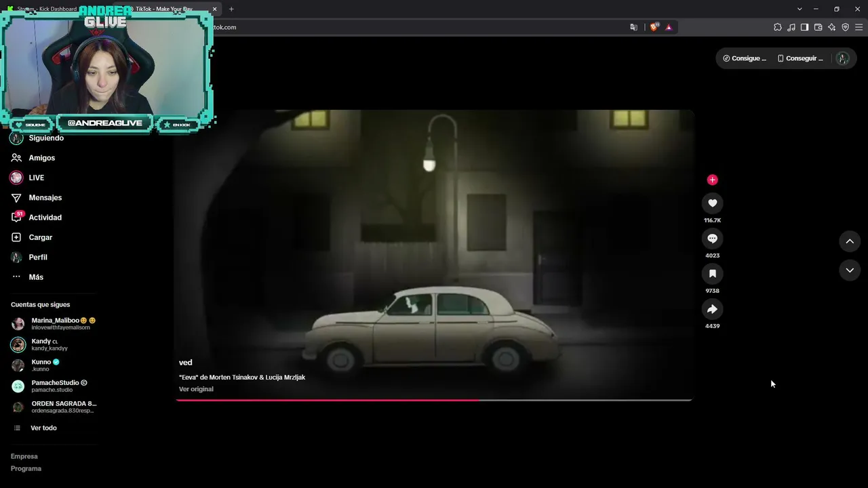Click the 9738 saves count
The height and width of the screenshot is (488, 868).
click(712, 291)
